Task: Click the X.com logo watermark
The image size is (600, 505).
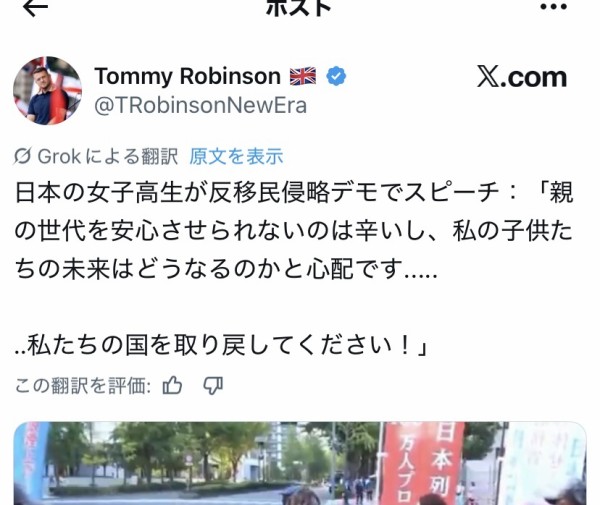Action: tap(522, 77)
